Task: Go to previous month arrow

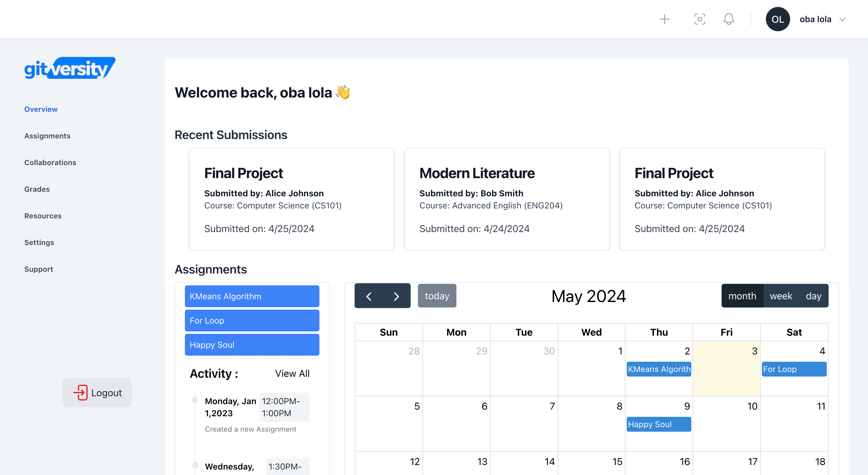Action: (369, 296)
